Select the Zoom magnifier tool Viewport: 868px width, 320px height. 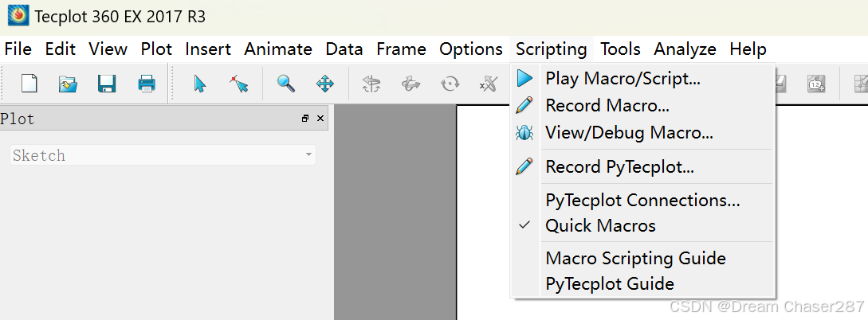(285, 84)
